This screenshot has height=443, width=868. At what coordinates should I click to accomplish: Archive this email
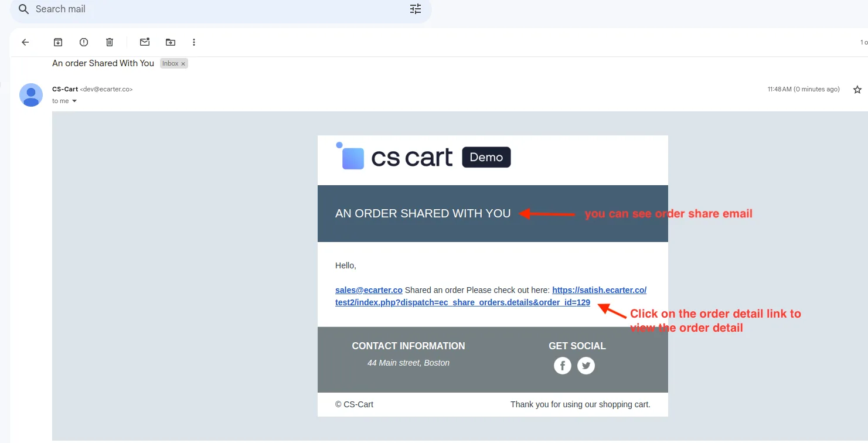(x=58, y=42)
